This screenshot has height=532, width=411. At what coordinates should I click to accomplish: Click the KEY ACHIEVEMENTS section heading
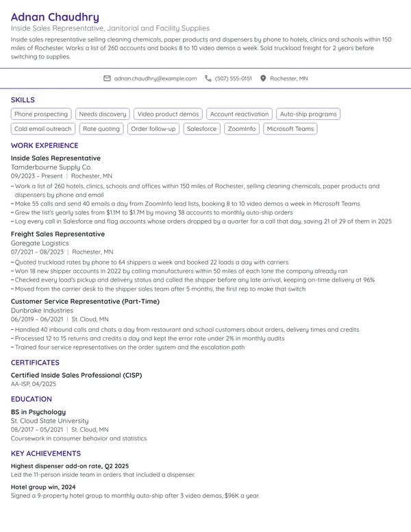click(46, 453)
